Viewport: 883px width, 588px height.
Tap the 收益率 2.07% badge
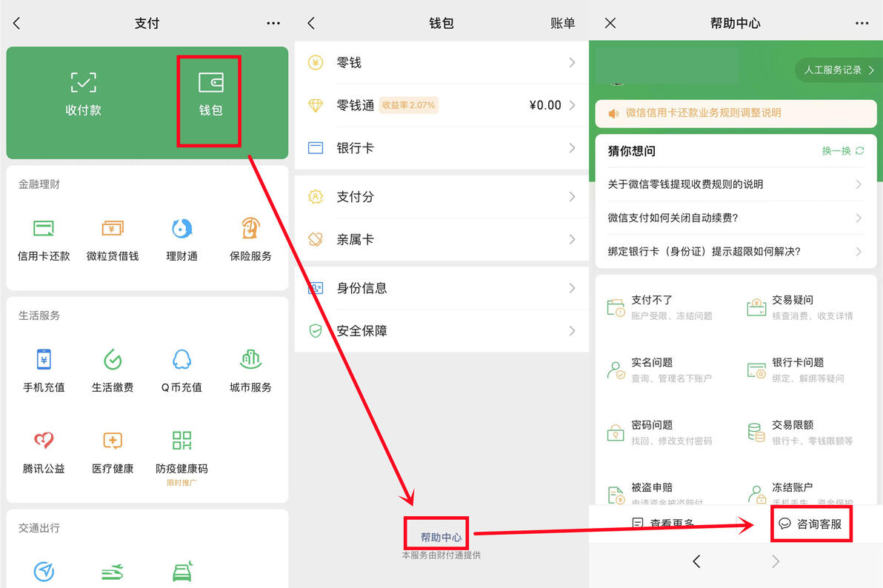coord(408,105)
